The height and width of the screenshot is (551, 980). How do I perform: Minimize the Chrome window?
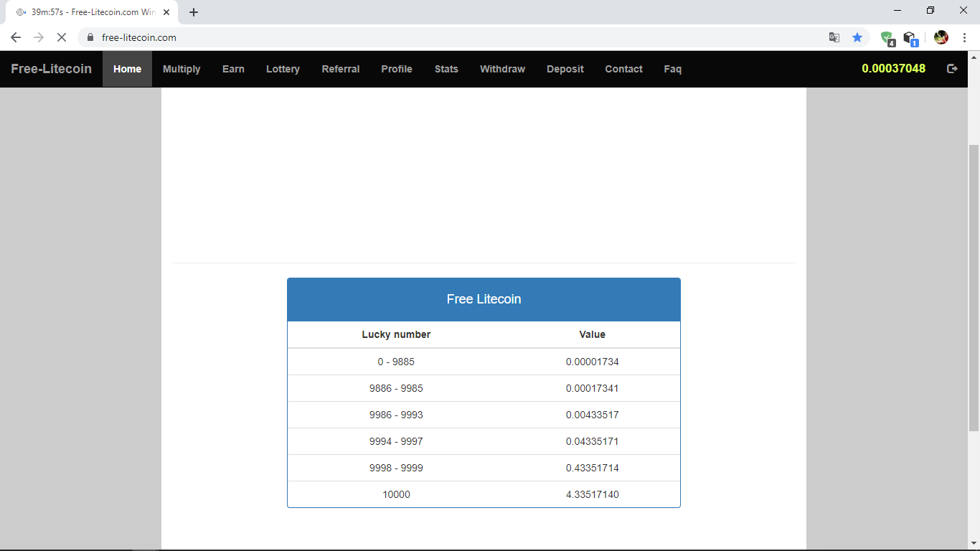tap(897, 10)
